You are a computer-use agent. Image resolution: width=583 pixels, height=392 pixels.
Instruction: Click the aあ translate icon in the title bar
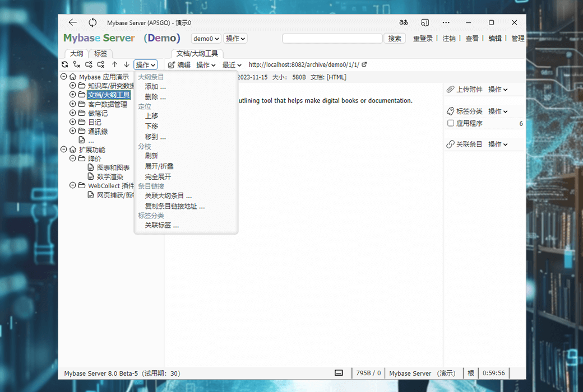(x=403, y=22)
